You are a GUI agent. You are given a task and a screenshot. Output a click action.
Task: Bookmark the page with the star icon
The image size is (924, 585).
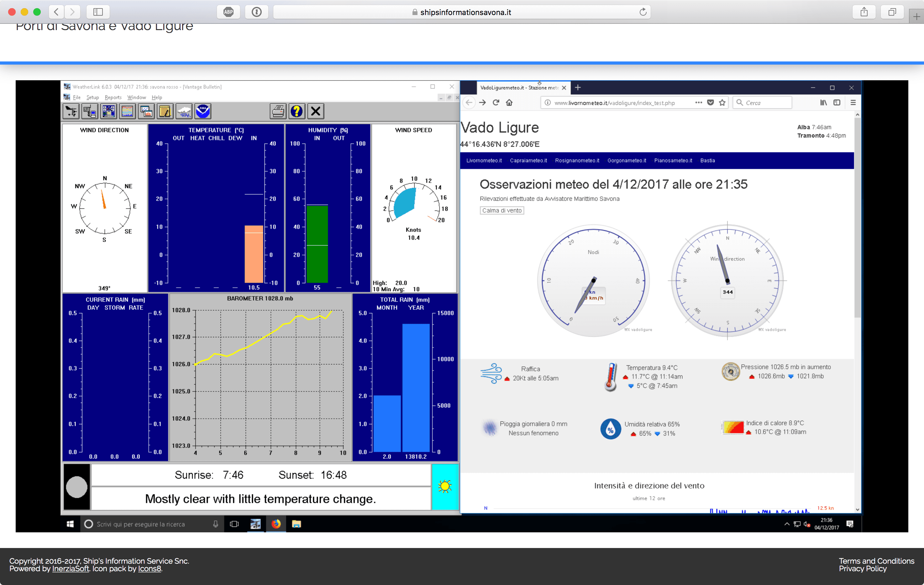pyautogui.click(x=722, y=103)
